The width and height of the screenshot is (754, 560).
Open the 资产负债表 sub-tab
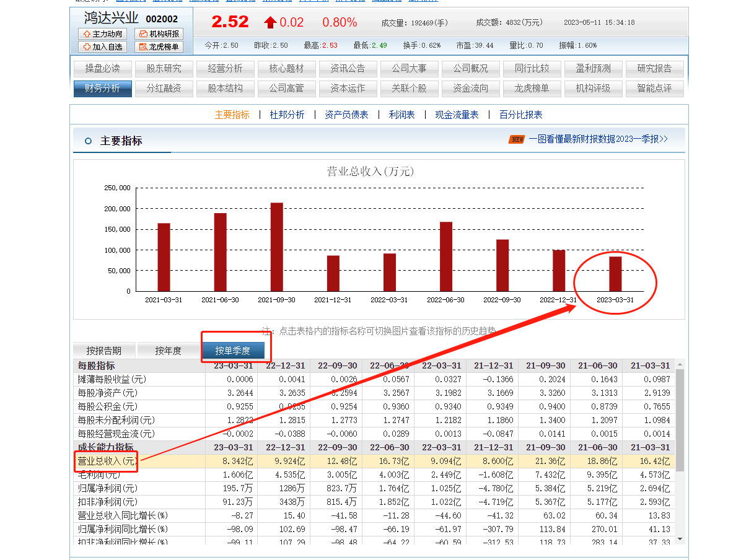point(346,115)
